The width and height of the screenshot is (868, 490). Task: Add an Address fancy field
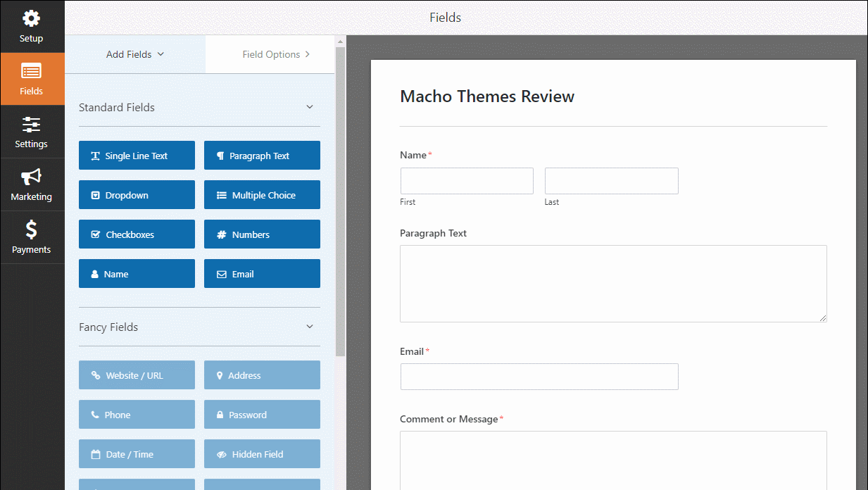[262, 375]
